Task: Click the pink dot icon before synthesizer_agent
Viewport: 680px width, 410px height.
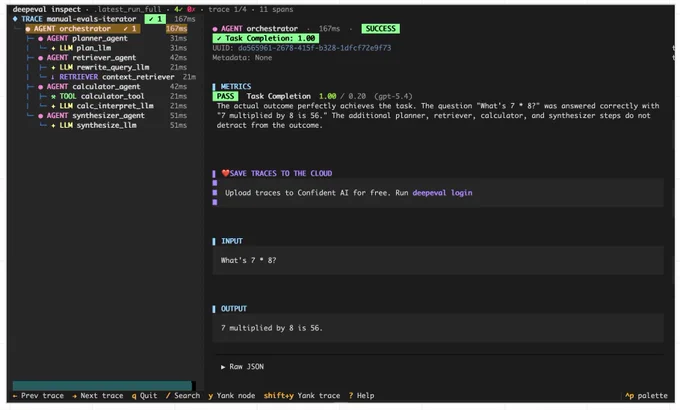Action: coord(40,116)
